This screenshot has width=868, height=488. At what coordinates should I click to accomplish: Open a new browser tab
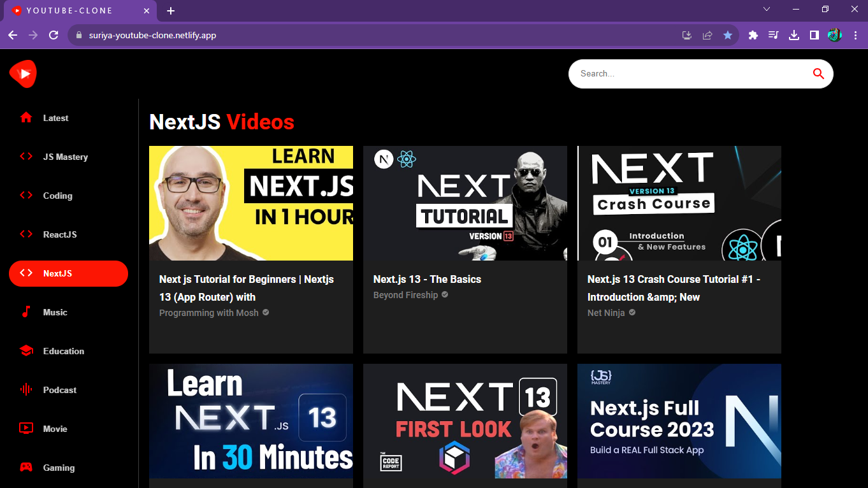pyautogui.click(x=171, y=11)
